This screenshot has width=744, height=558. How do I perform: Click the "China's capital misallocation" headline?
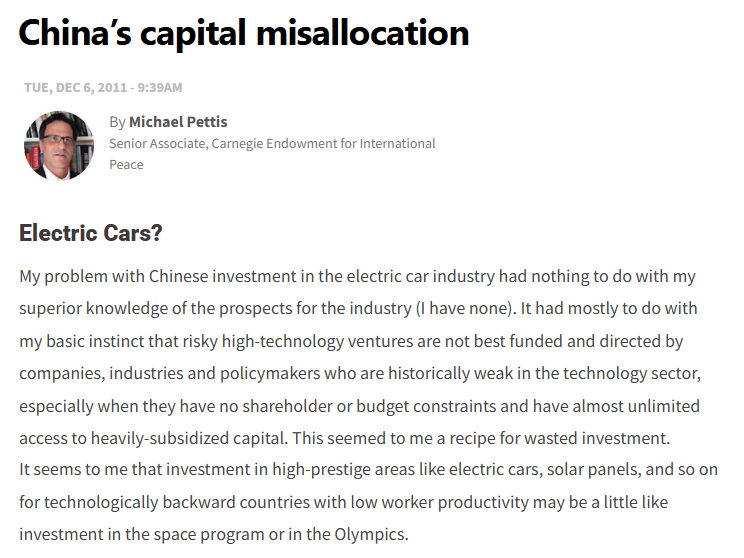point(244,33)
